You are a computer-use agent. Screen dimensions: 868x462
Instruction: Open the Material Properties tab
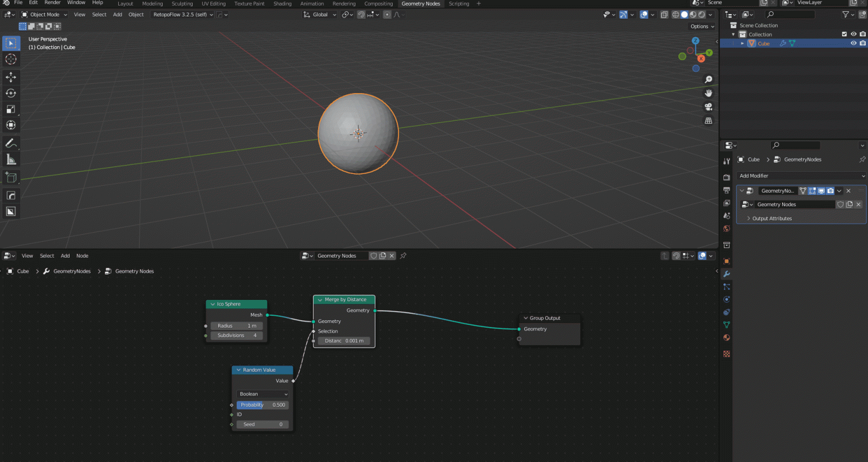click(727, 338)
